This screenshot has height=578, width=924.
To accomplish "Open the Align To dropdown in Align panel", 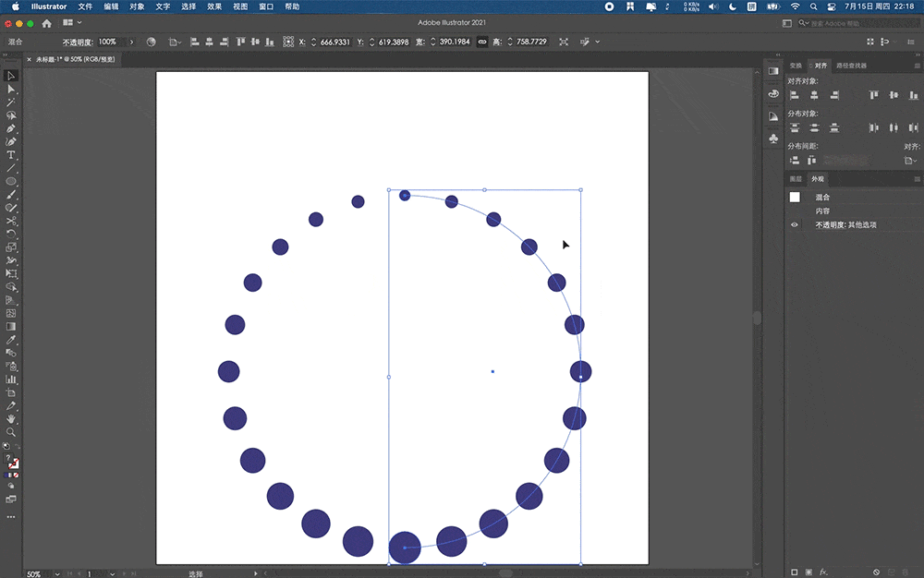I will (x=910, y=160).
